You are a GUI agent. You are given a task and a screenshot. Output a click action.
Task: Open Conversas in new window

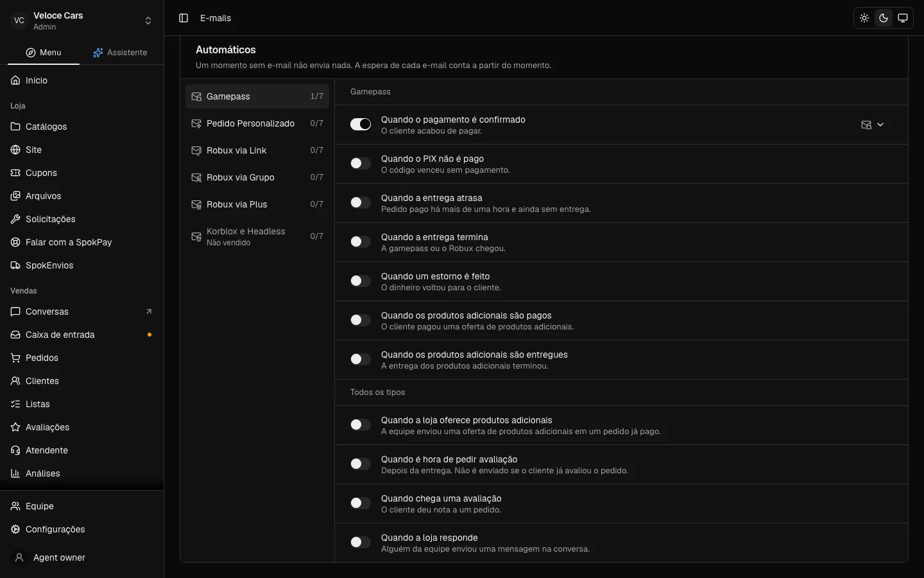[x=81, y=311]
